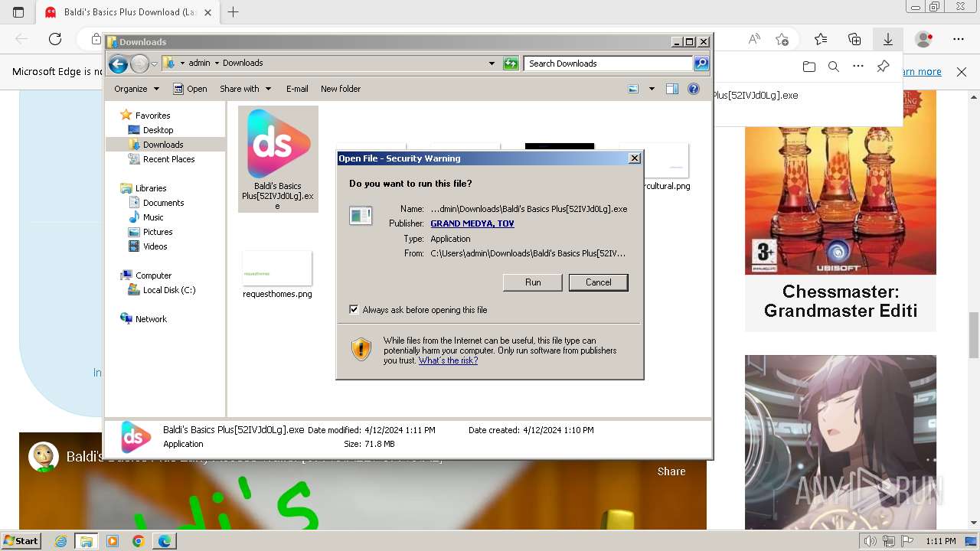Open downloads folder icon in Edge downloads panel

809,67
